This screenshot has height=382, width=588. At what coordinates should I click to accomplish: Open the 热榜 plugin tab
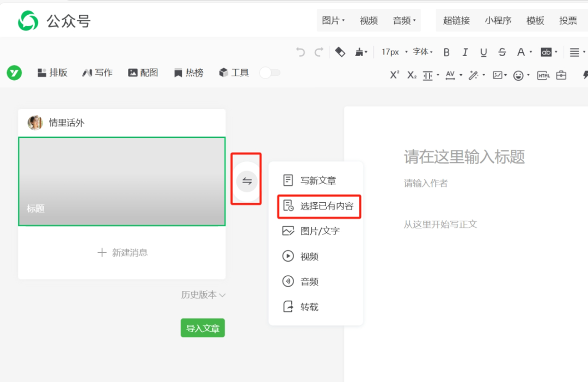(188, 72)
